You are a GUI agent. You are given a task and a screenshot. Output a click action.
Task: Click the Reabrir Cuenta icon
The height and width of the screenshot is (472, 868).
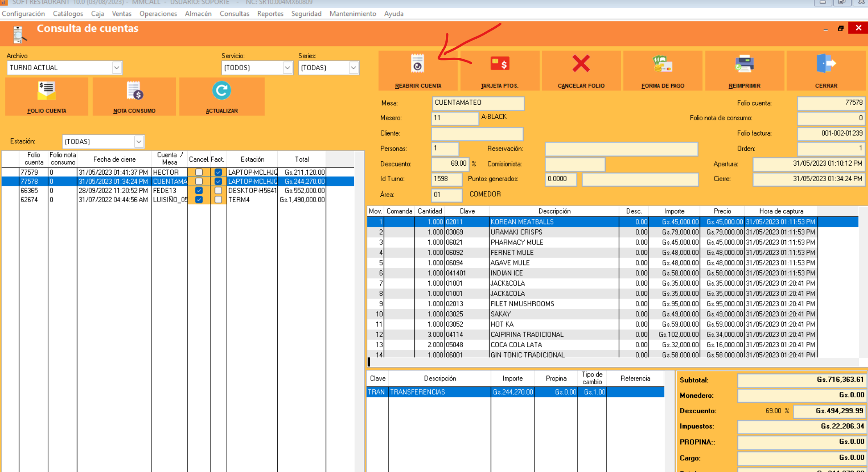click(417, 64)
